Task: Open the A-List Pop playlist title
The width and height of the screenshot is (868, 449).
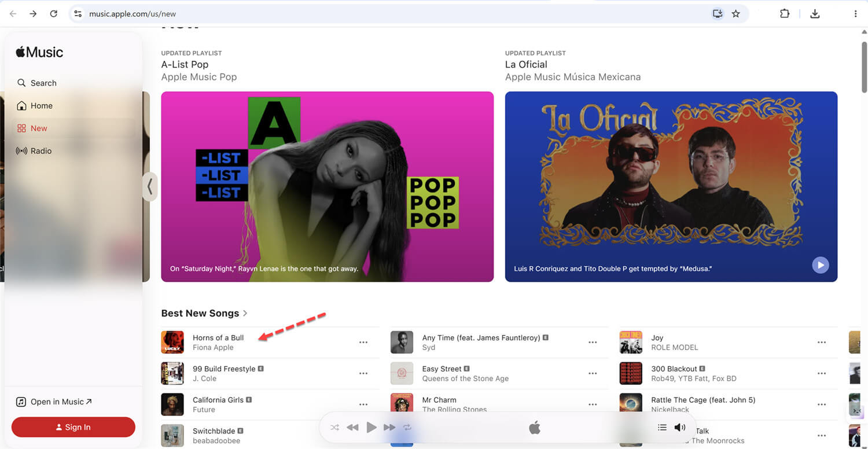Action: [x=185, y=64]
